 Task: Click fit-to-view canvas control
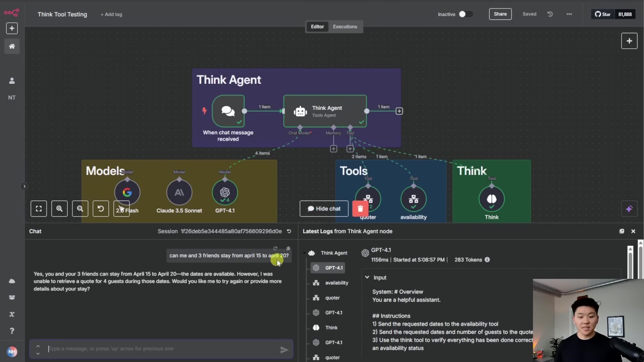[39, 209]
